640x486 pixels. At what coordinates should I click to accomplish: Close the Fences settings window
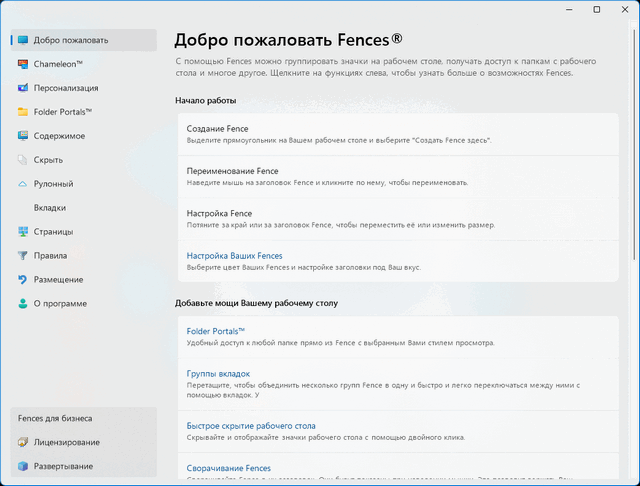(625, 9)
